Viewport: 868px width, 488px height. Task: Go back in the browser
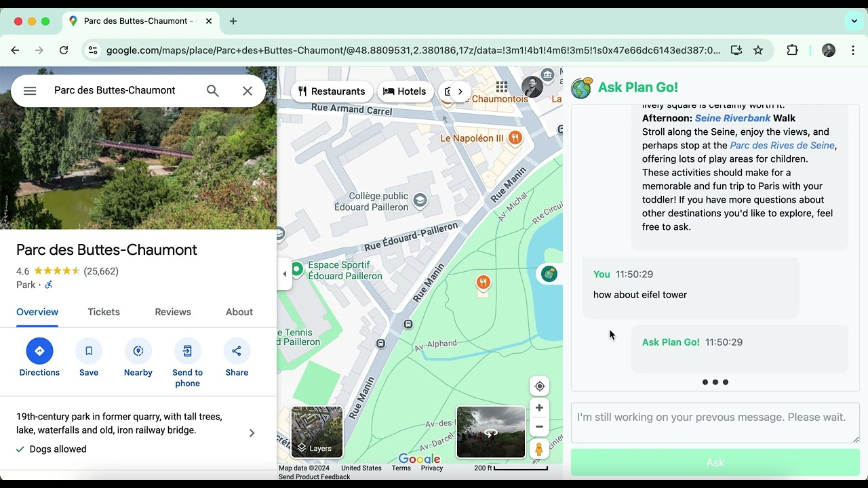(15, 50)
